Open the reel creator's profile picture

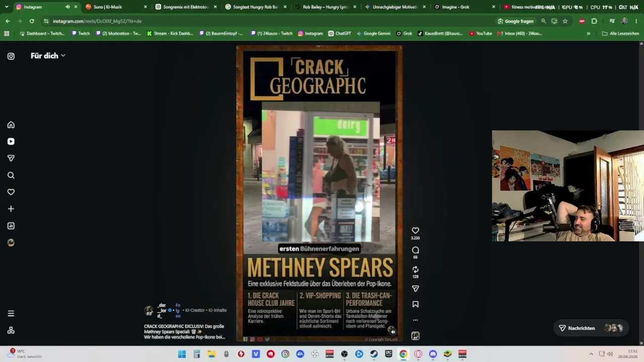tap(149, 311)
